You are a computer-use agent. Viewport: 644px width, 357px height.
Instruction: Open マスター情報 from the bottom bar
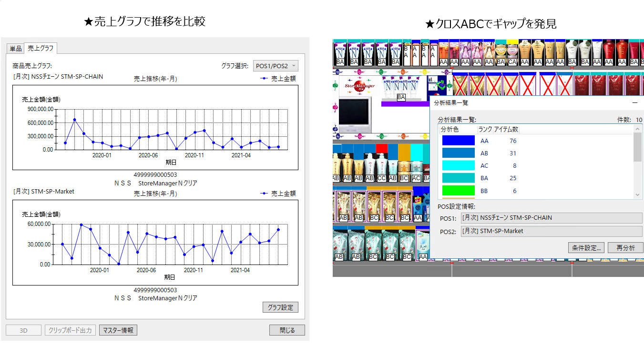[118, 330]
